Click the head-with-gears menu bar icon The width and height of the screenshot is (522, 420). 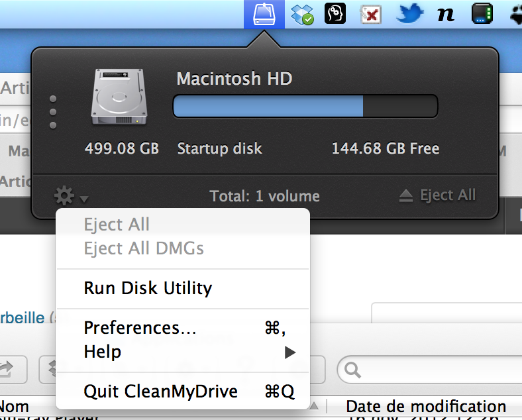pyautogui.click(x=335, y=14)
